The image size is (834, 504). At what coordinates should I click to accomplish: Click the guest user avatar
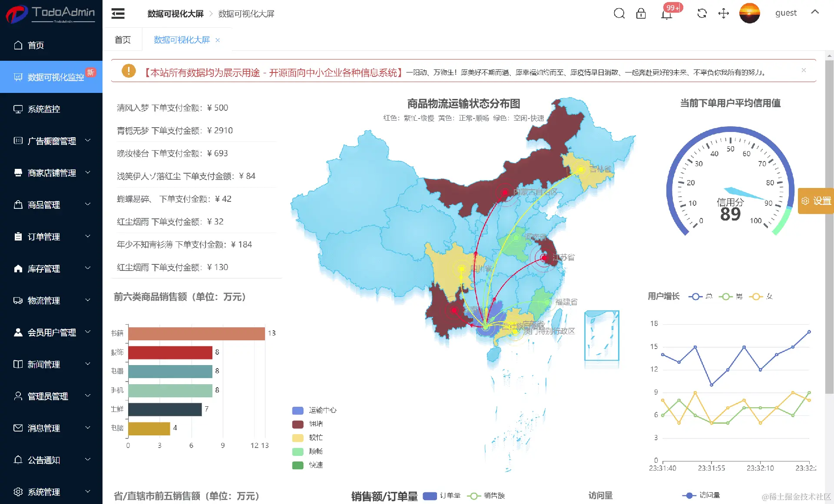(x=749, y=13)
